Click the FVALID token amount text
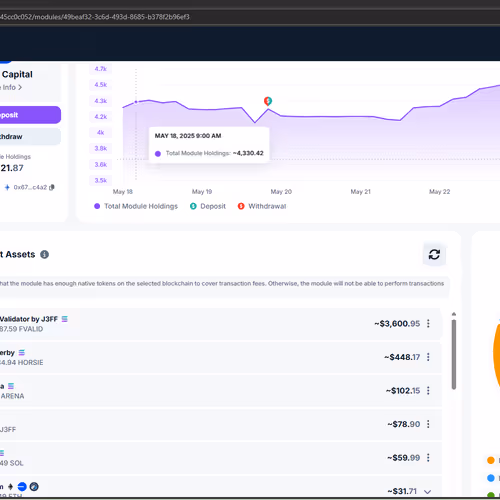Screen dimensions: 500x500 21,329
